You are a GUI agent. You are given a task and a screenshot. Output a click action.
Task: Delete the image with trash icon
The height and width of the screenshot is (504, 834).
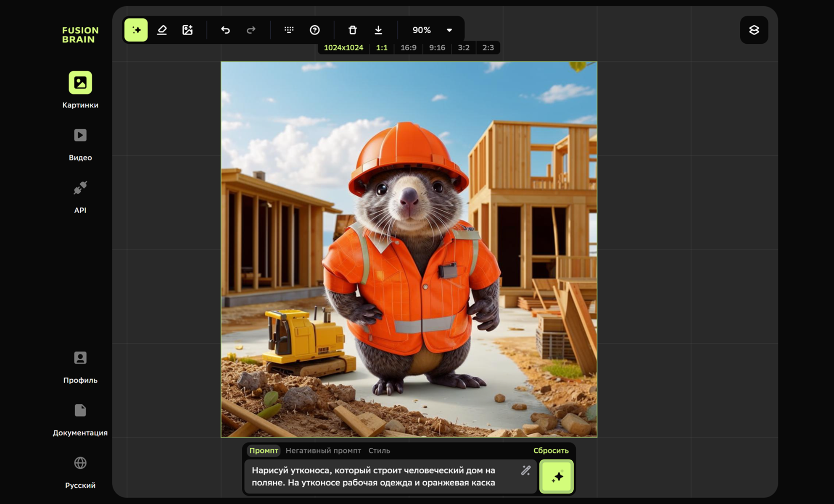353,30
